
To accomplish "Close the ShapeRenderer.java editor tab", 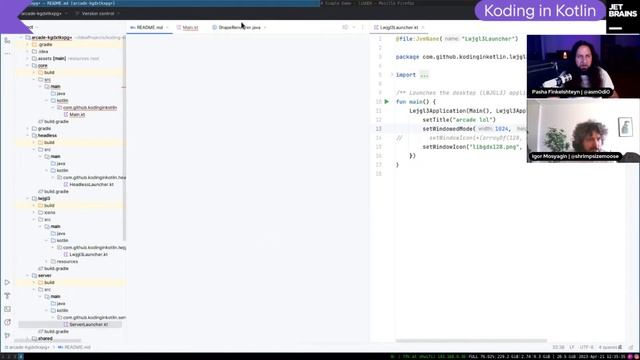I will [x=265, y=28].
